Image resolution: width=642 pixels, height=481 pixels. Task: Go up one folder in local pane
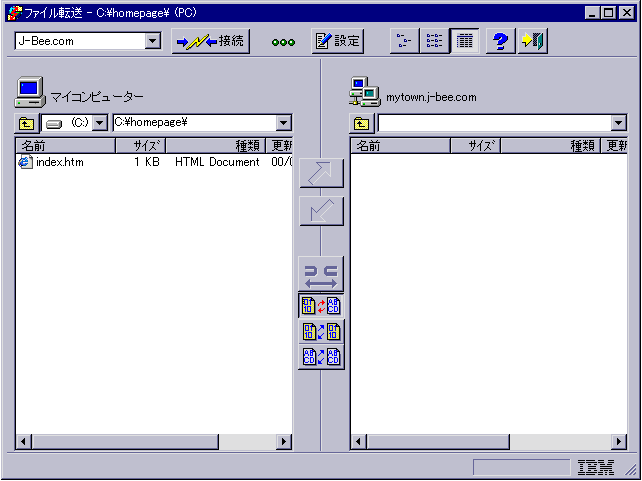click(x=27, y=123)
